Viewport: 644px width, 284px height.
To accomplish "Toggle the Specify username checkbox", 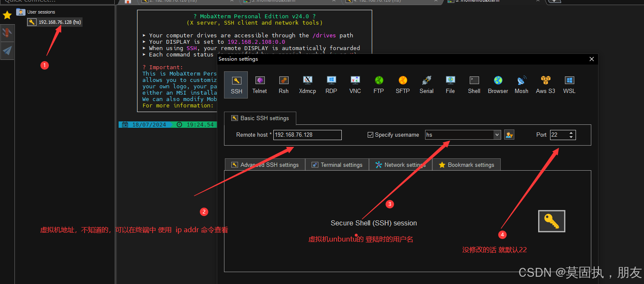I will (370, 135).
